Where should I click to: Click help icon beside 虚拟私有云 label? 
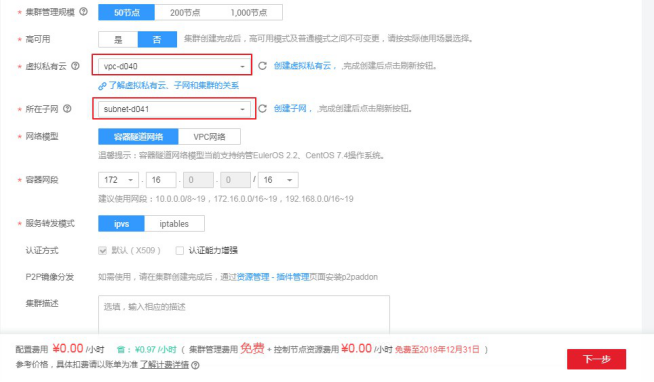(x=75, y=66)
